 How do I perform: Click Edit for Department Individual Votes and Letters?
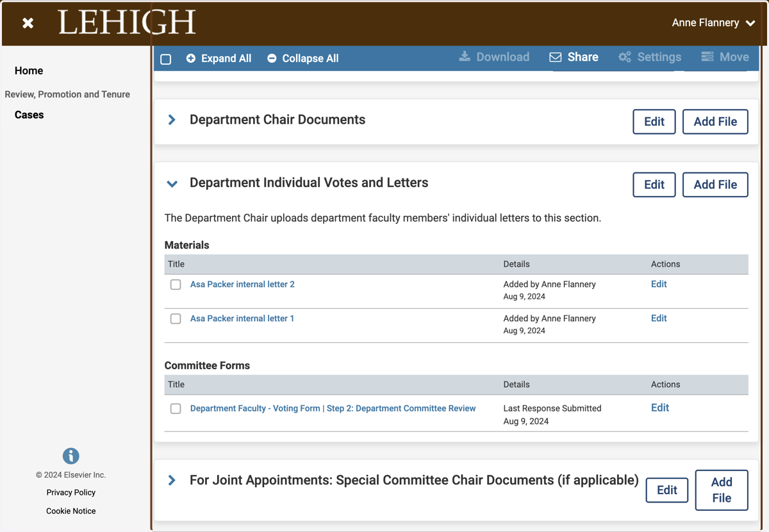point(654,185)
